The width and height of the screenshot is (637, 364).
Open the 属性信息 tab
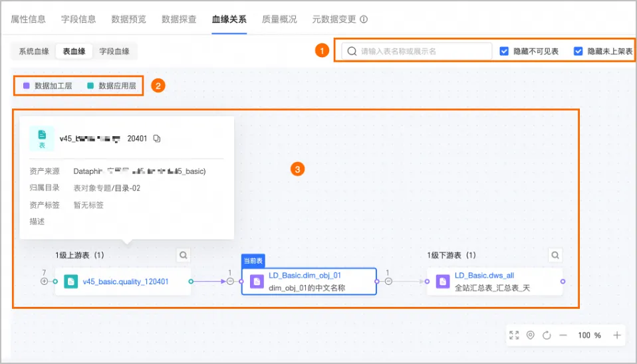28,19
